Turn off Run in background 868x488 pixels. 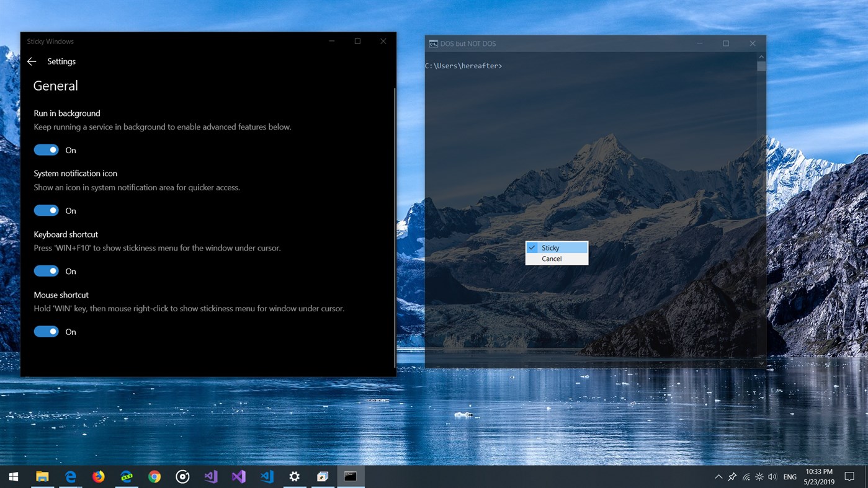(46, 149)
